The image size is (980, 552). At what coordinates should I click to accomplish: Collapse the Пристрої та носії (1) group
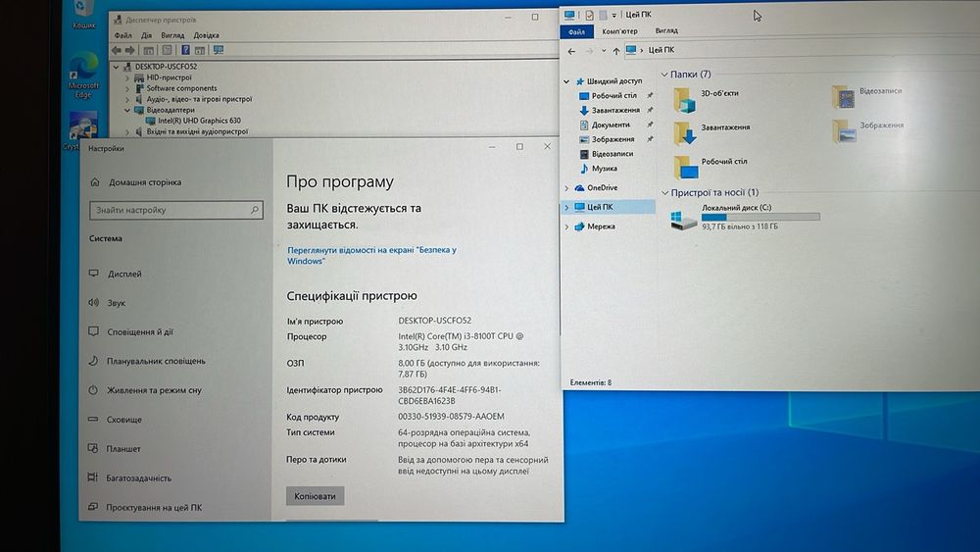665,192
